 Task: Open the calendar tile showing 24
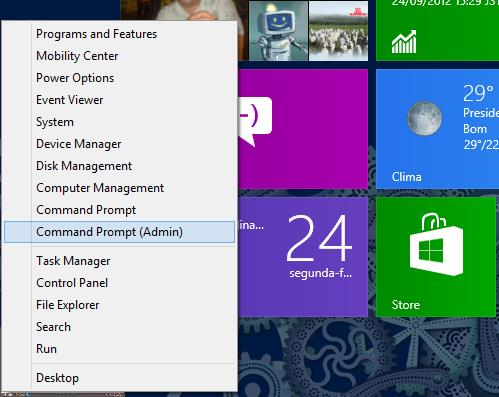[303, 257]
